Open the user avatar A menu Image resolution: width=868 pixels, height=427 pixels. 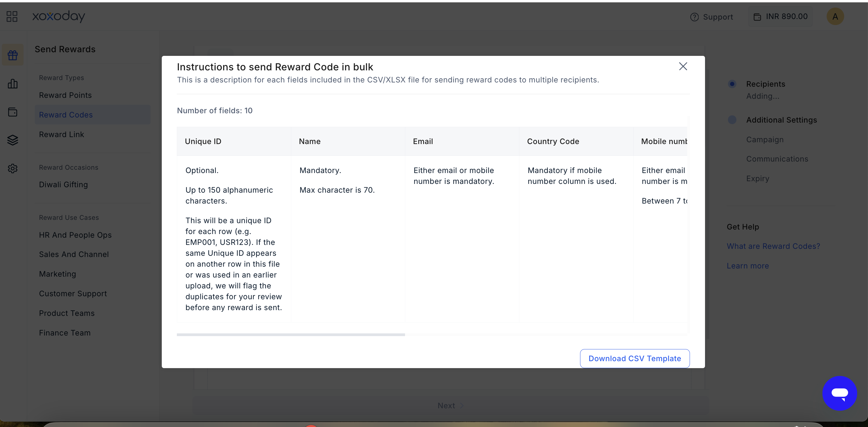coord(835,17)
